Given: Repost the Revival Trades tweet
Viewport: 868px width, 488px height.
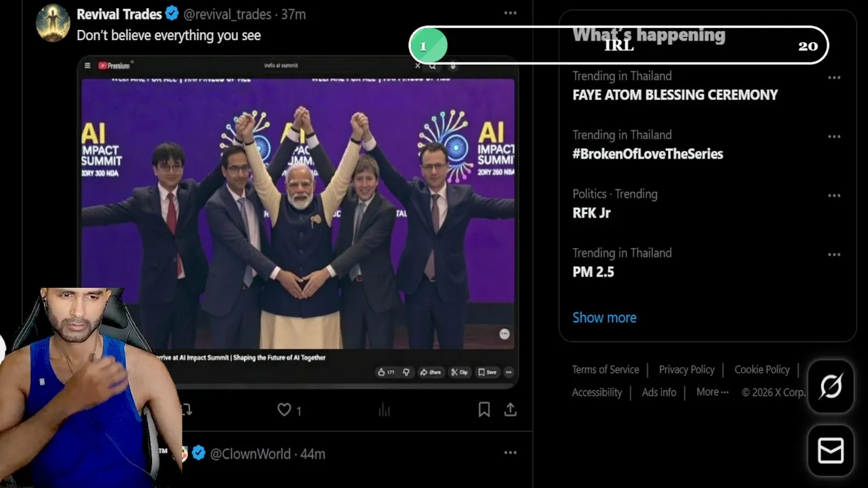Looking at the screenshot, I should coord(186,410).
